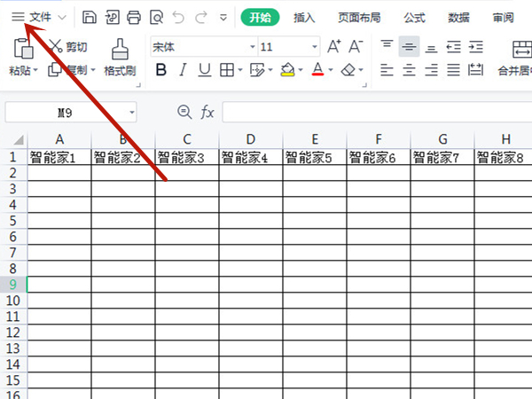Image resolution: width=532 pixels, height=399 pixels.
Task: Click the Save icon in quick access toolbar
Action: coord(90,17)
